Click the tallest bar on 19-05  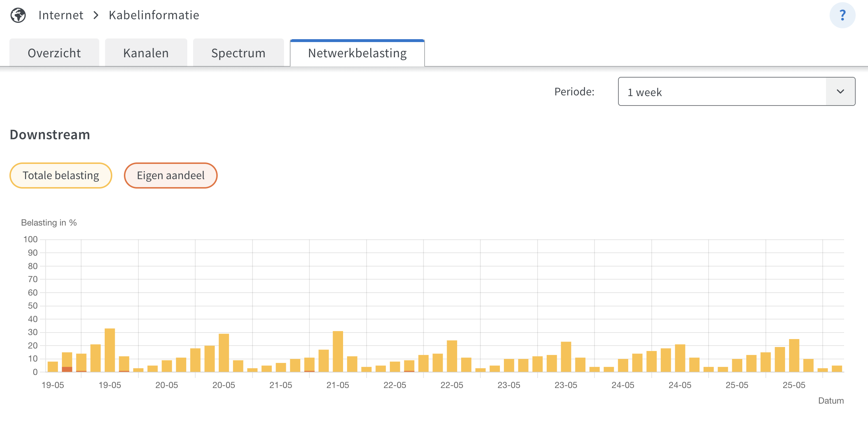tap(110, 350)
